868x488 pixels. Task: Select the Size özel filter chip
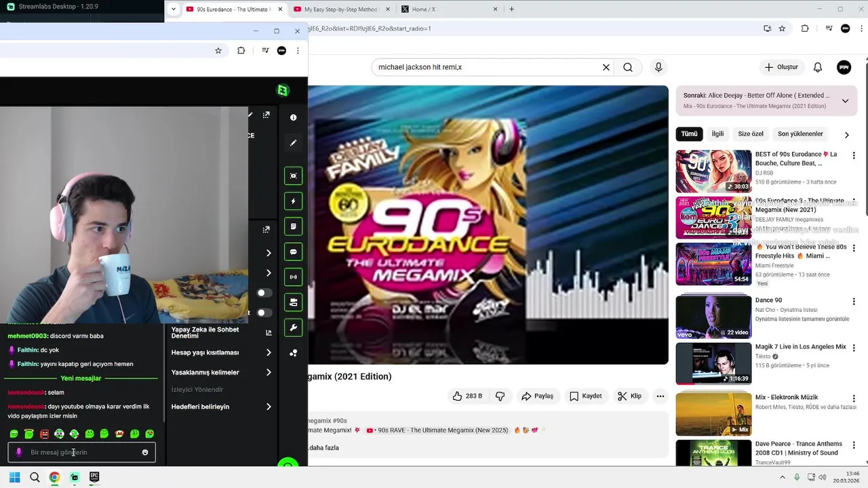coord(751,134)
